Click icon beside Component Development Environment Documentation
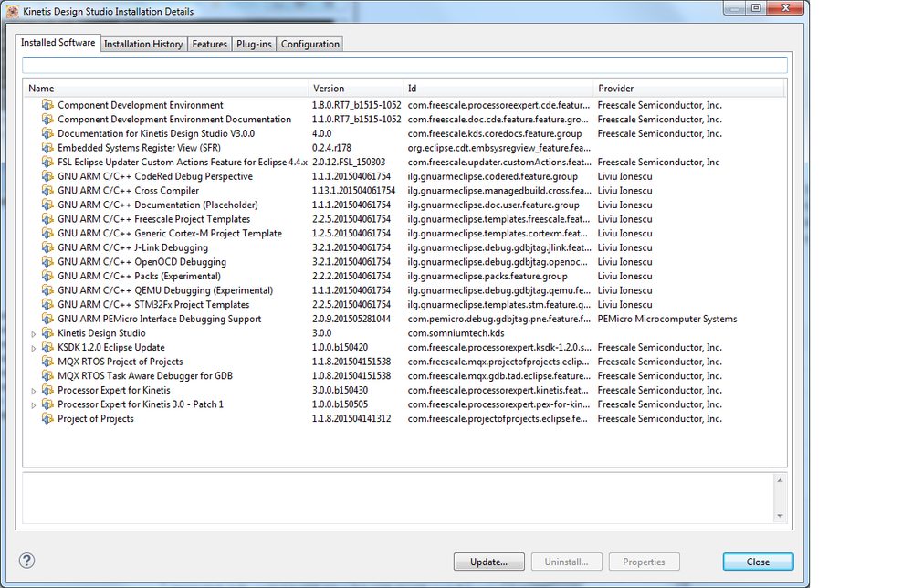Viewport: 912px width, 588px height. click(x=47, y=120)
